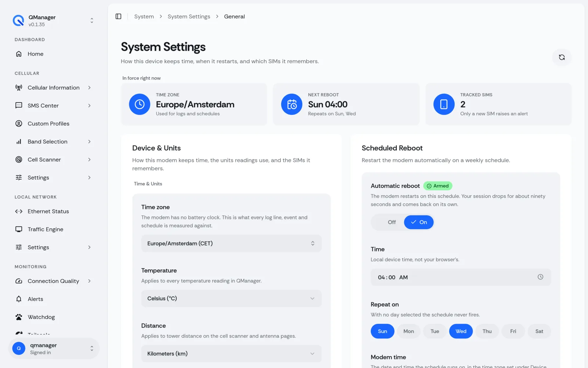This screenshot has width=588, height=368.
Task: Open Traffic Engine page
Action: (x=54, y=229)
